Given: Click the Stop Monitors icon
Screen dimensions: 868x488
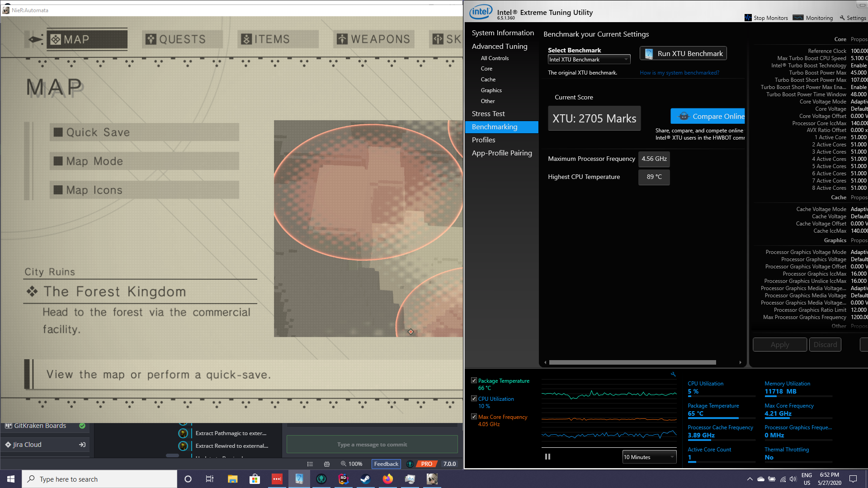Looking at the screenshot, I should [748, 18].
